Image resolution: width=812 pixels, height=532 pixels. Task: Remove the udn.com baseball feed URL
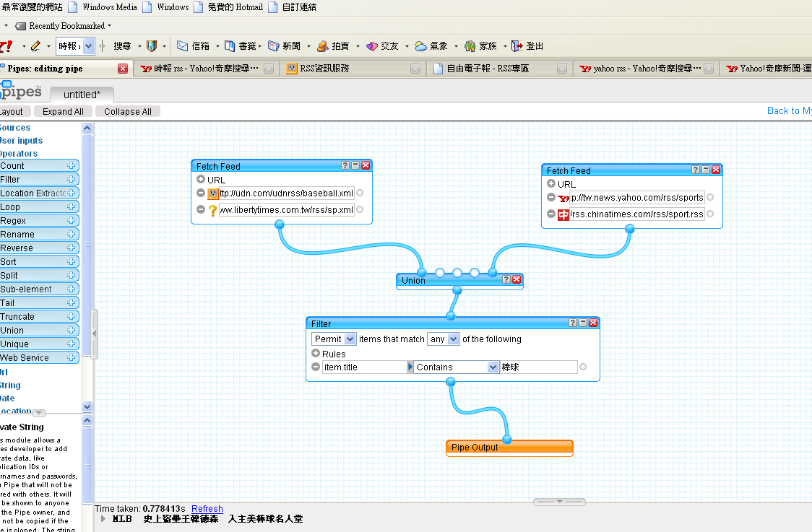(201, 193)
